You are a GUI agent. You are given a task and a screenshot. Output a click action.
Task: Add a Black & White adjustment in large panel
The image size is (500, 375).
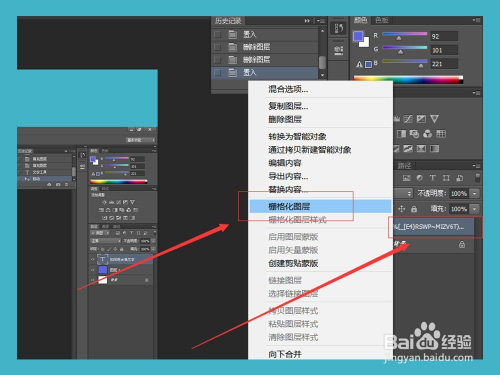(x=401, y=134)
